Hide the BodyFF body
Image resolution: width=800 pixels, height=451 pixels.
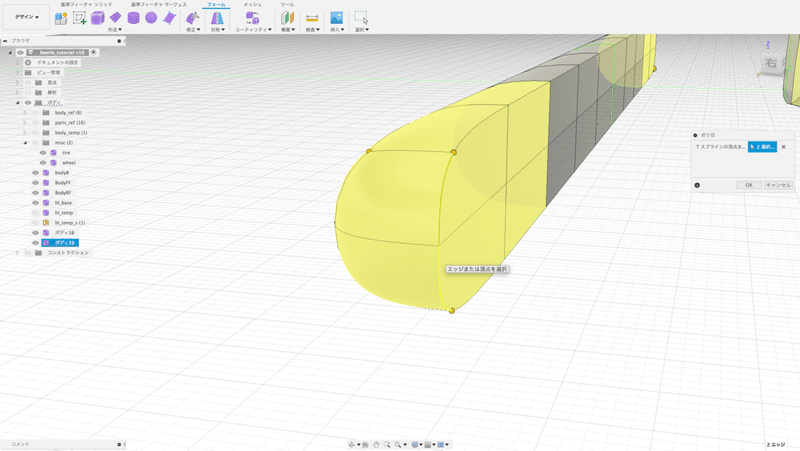35,183
